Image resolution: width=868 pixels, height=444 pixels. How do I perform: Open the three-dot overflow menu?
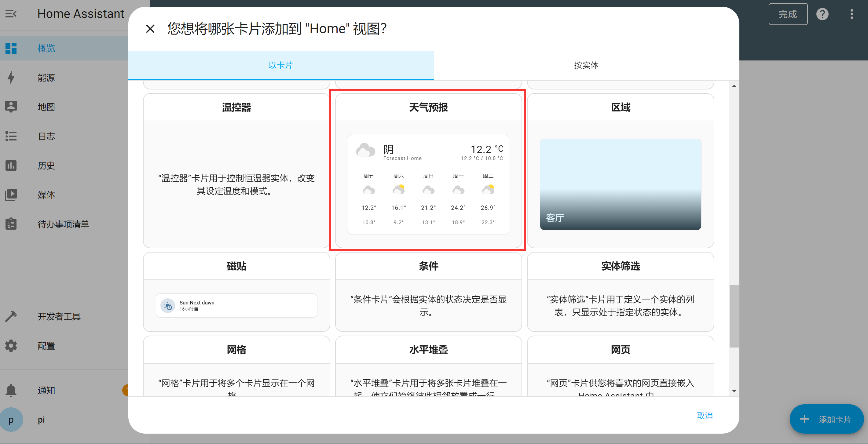click(852, 14)
